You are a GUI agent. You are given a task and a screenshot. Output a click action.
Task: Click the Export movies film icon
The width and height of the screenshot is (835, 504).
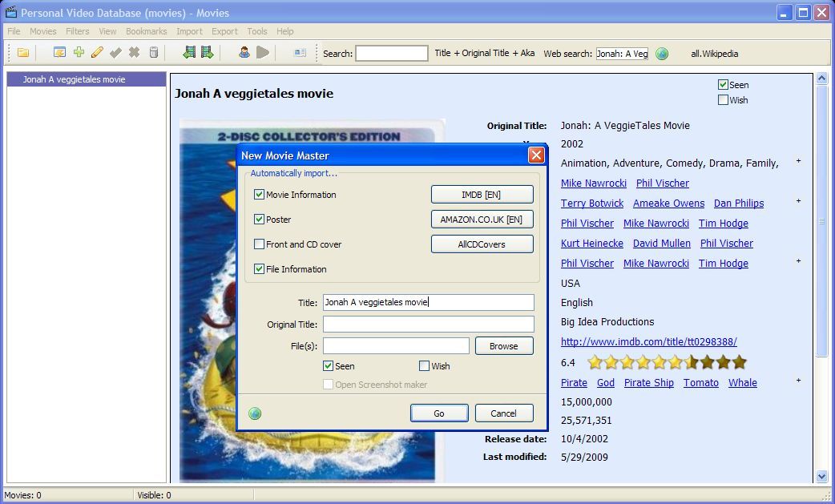[207, 54]
